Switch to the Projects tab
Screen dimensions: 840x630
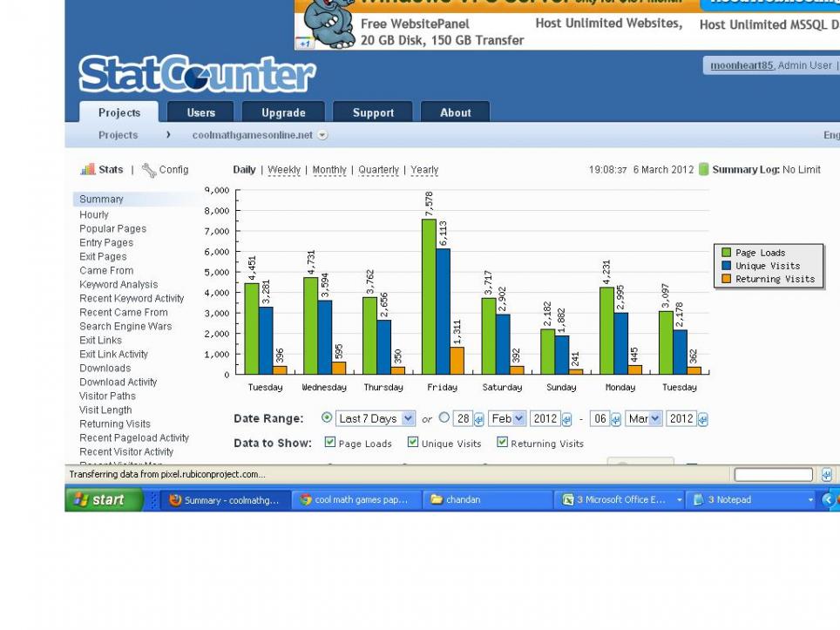coord(119,112)
